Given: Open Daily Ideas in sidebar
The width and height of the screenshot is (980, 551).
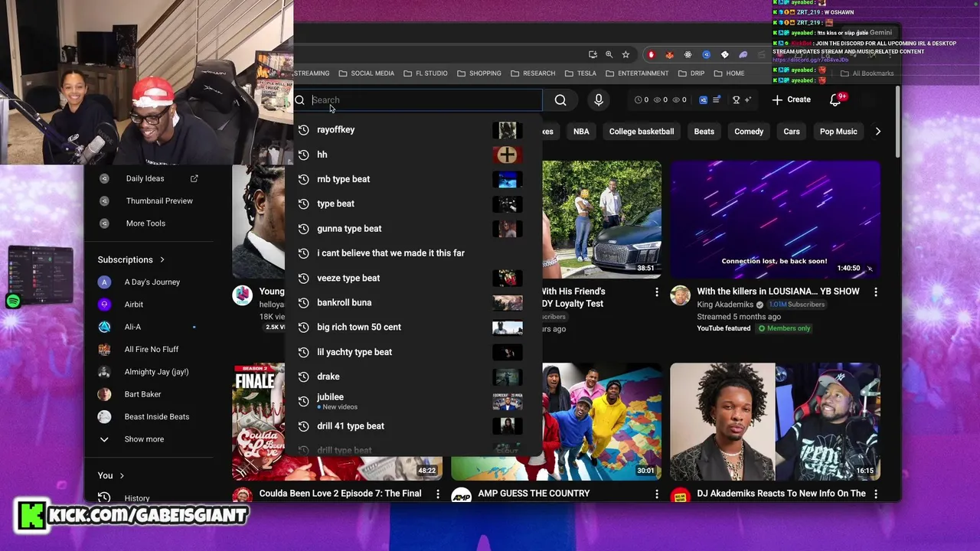Looking at the screenshot, I should coord(149,178).
